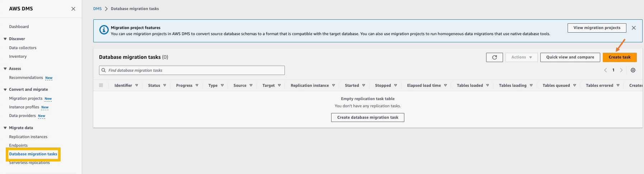
Task: Sort by Progress column arrow
Action: click(x=197, y=85)
